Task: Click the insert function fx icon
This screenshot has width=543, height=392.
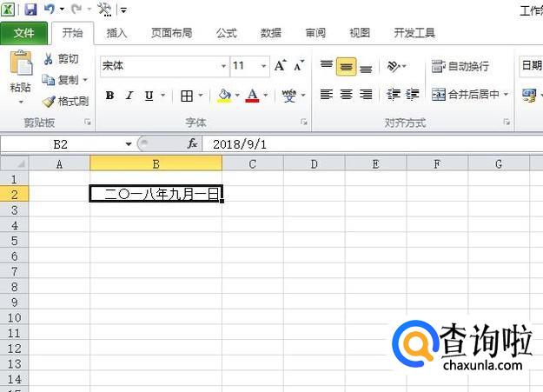Action: tap(193, 143)
